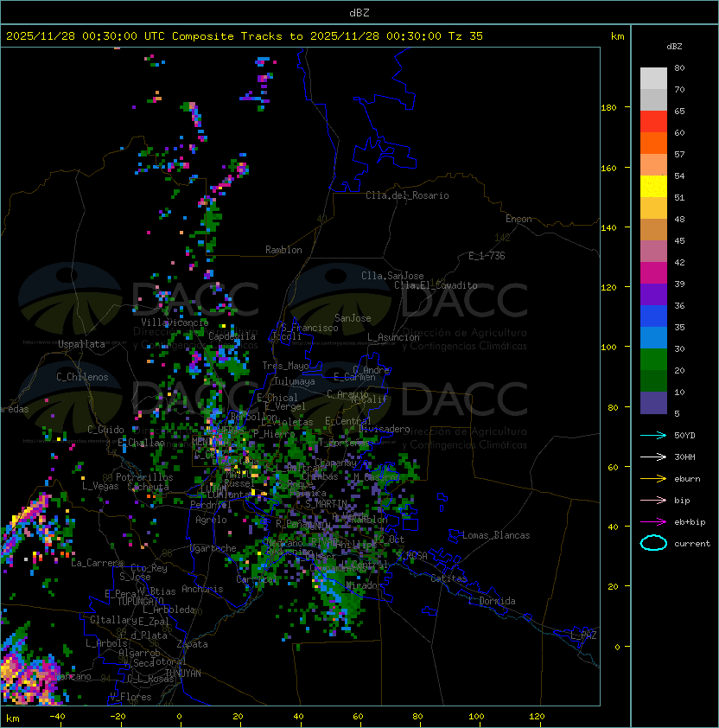This screenshot has height=728, width=719.
Task: Pick the magenta 39-42 dBZ swatch
Action: click(x=653, y=273)
